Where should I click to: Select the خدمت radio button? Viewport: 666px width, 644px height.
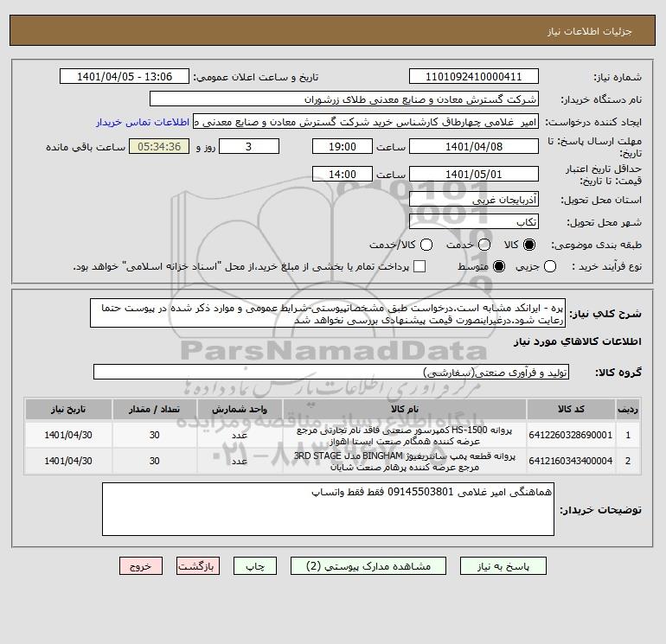[484, 245]
